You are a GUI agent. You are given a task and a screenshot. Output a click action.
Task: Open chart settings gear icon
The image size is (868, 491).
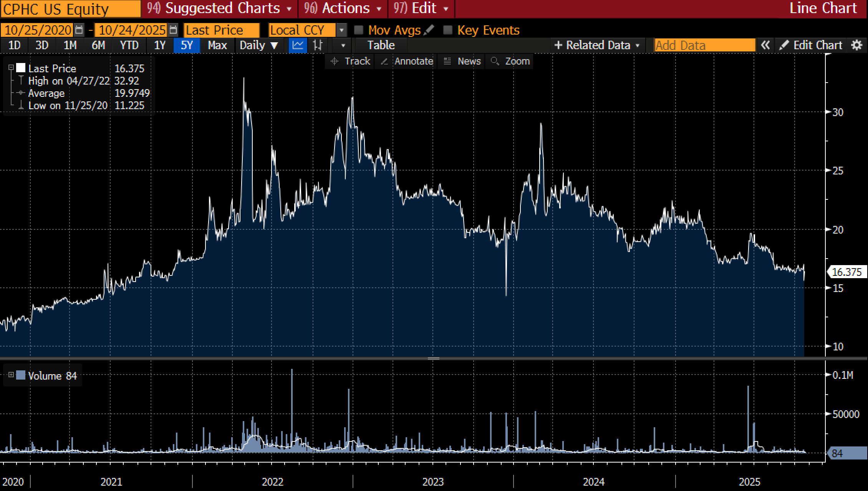coord(857,45)
